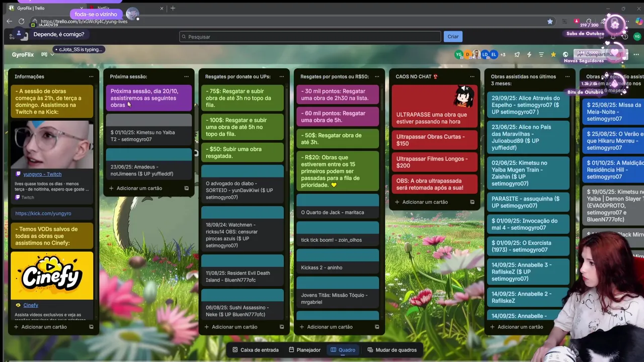Open the board menu three-dots icon
The width and height of the screenshot is (644, 362).
[636, 54]
